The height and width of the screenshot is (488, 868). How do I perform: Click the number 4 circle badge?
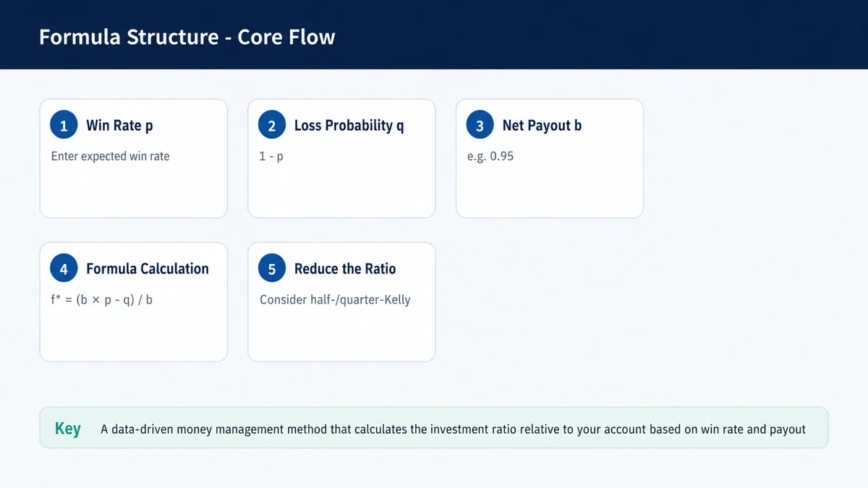click(x=64, y=269)
